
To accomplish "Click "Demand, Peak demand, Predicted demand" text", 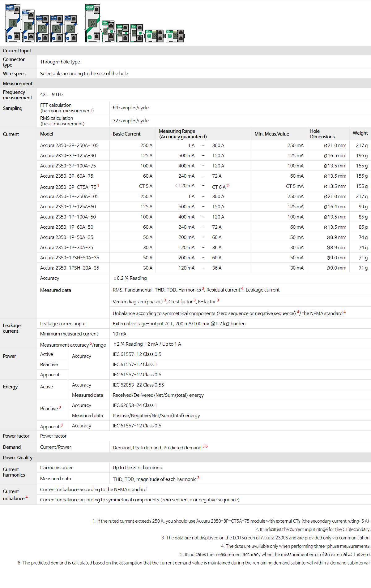I will [157, 448].
